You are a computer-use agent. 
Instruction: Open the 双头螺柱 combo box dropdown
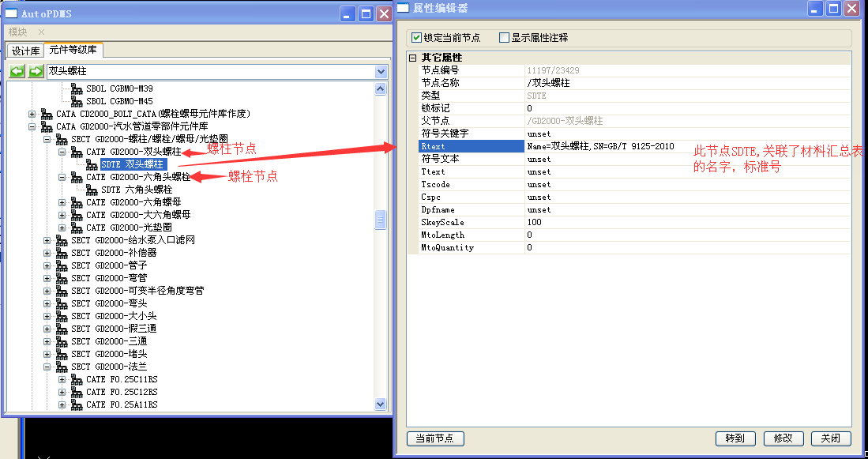click(x=381, y=72)
